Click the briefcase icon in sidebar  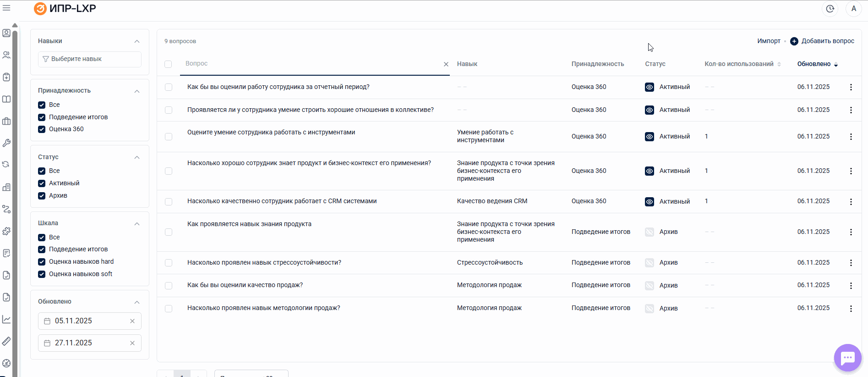click(x=6, y=121)
